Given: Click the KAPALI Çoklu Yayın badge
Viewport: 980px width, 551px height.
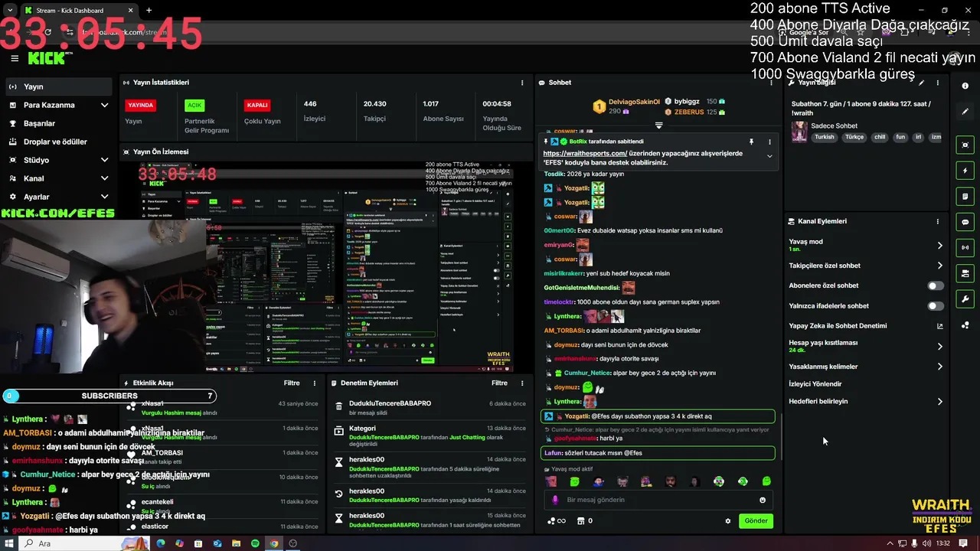Looking at the screenshot, I should pos(257,105).
